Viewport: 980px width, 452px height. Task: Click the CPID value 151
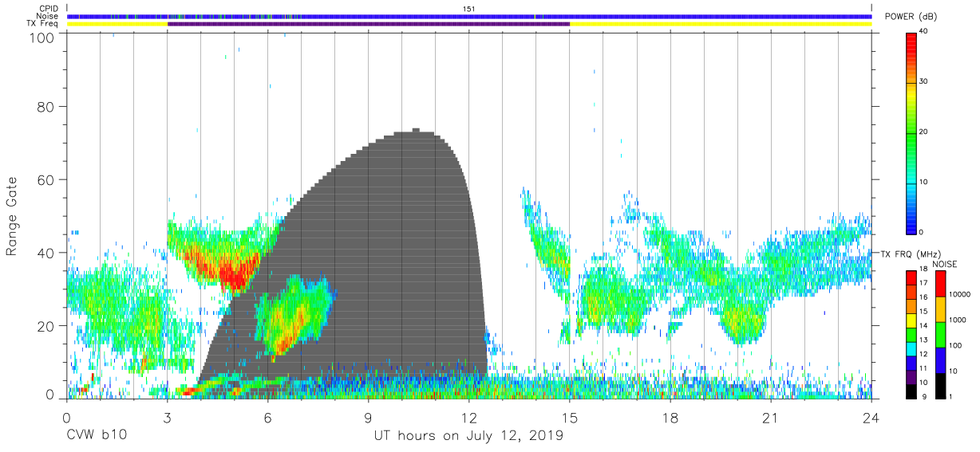pyautogui.click(x=469, y=9)
